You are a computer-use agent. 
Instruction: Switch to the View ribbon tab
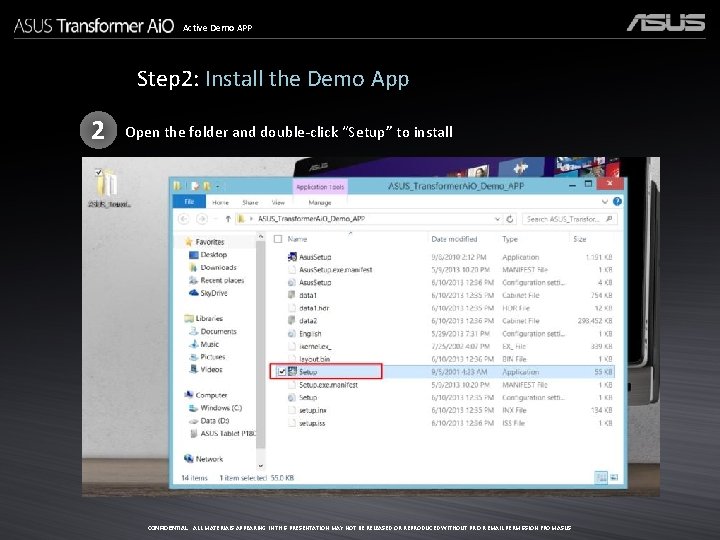pyautogui.click(x=278, y=202)
